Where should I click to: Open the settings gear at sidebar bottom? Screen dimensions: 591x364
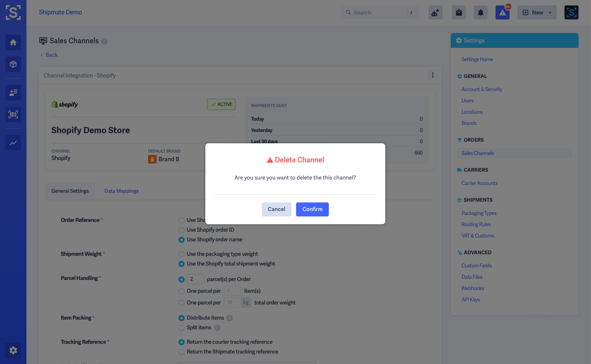coord(13,350)
